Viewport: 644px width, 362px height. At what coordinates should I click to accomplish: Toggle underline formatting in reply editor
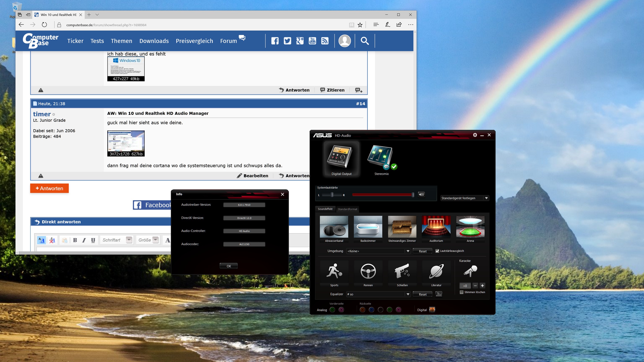(93, 240)
